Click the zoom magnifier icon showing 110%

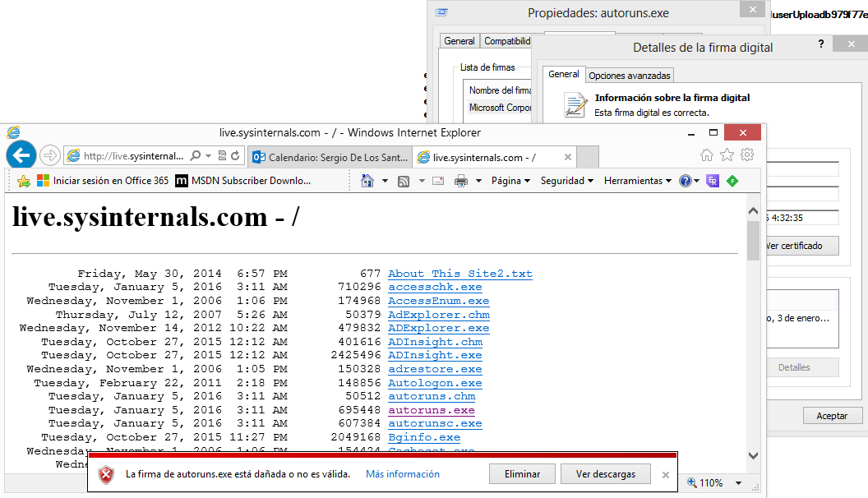pyautogui.click(x=692, y=482)
